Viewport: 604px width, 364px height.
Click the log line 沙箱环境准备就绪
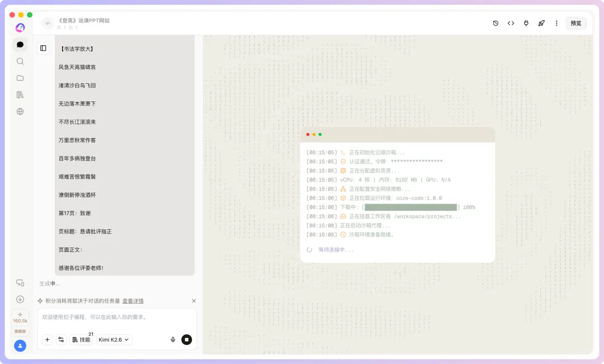pos(350,235)
